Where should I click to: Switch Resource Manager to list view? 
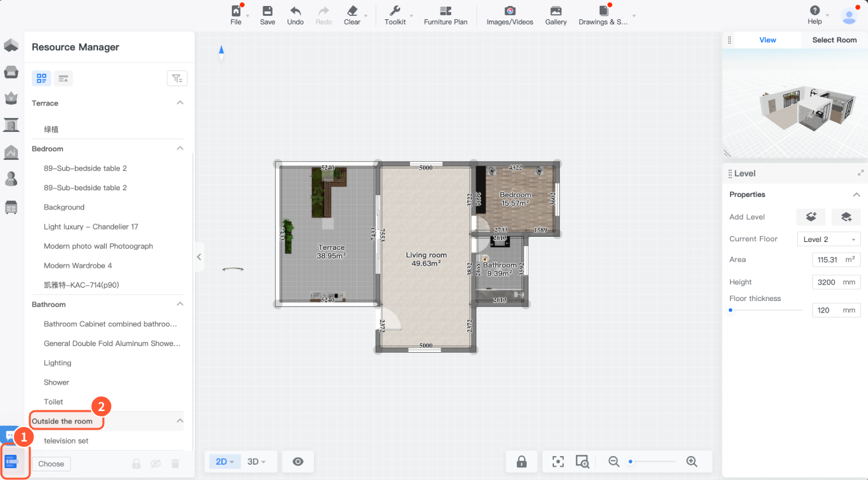pyautogui.click(x=63, y=78)
